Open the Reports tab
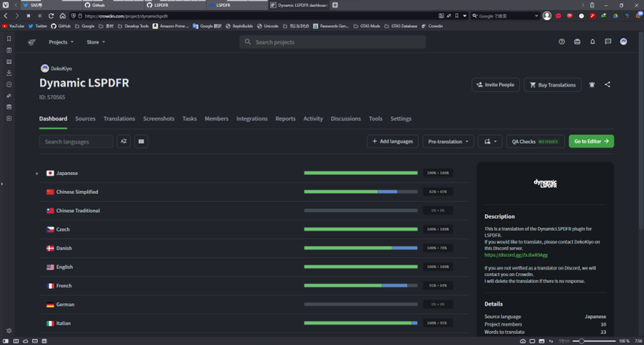 tap(286, 118)
